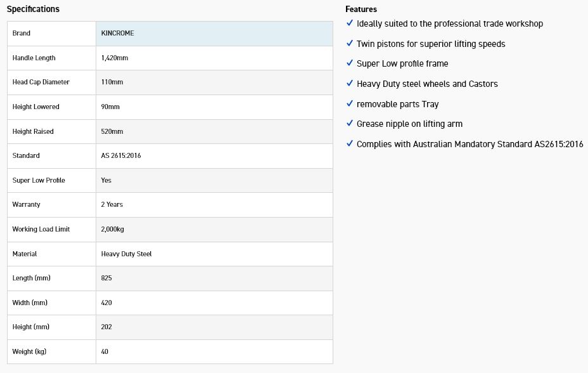588x373 pixels.
Task: Click the checkmark next to Grease nipple feature
Action: (x=350, y=124)
